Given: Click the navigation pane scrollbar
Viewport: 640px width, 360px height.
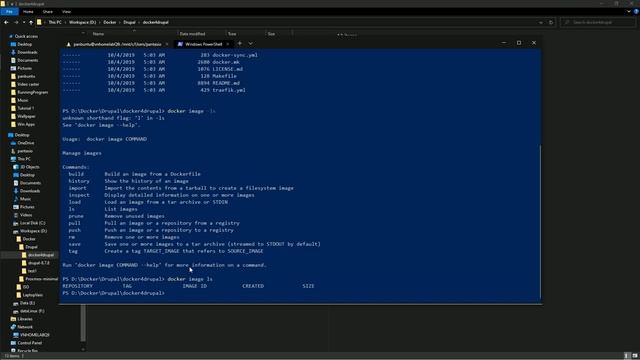Looking at the screenshot, I should [x=83, y=322].
